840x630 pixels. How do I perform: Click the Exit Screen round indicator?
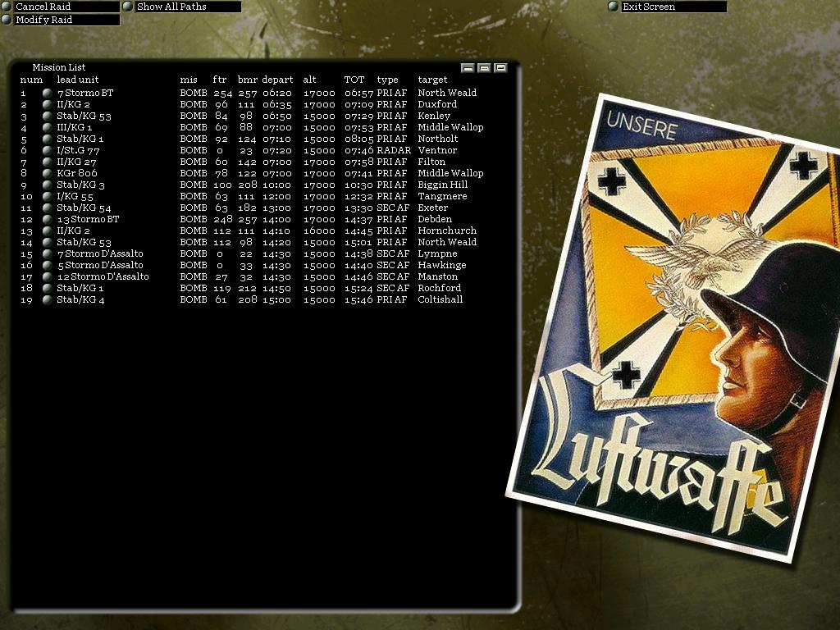pyautogui.click(x=614, y=7)
